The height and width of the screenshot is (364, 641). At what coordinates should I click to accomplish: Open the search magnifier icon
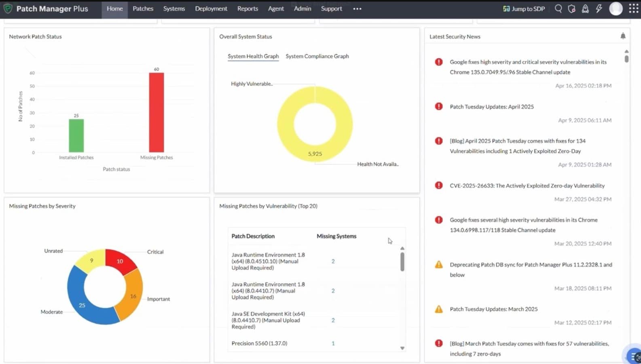pyautogui.click(x=558, y=8)
